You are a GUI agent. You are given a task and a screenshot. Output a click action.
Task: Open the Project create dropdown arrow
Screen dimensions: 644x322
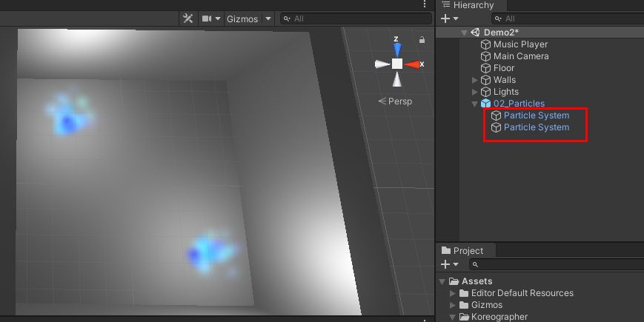point(456,265)
